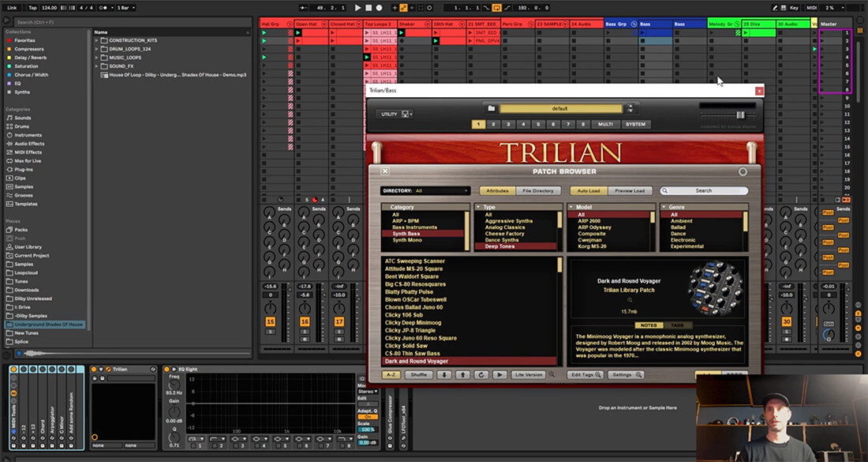Arm the transport Record button
This screenshot has width=868, height=462.
click(380, 8)
